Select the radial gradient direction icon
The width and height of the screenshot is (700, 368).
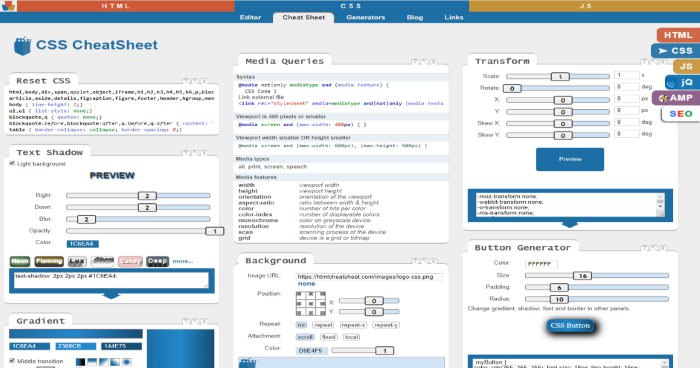coord(127,362)
